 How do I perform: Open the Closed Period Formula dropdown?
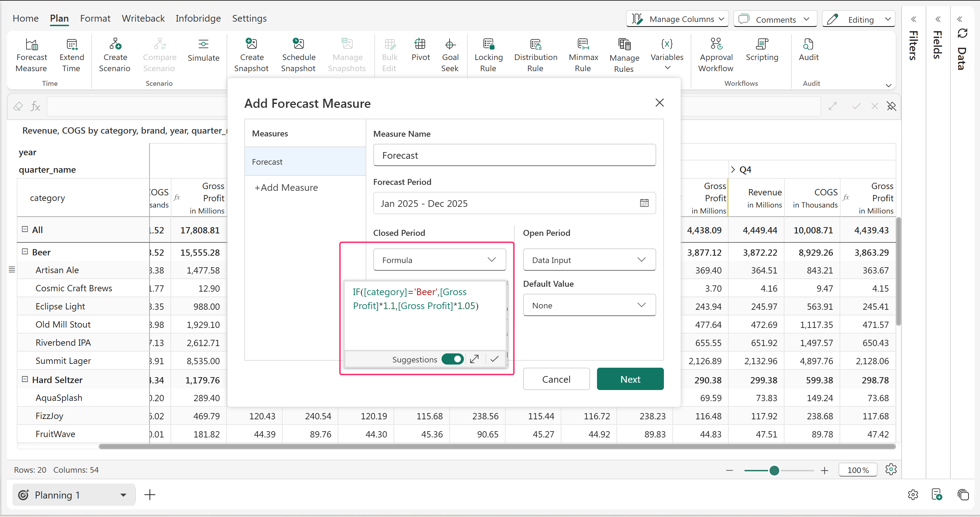(x=439, y=260)
